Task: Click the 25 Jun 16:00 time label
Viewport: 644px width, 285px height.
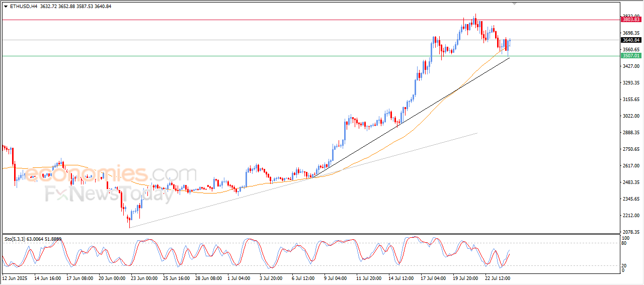Action: 176,277
